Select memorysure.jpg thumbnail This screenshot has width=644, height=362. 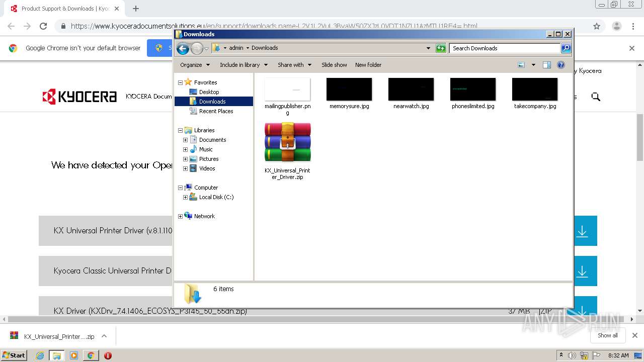point(349,89)
